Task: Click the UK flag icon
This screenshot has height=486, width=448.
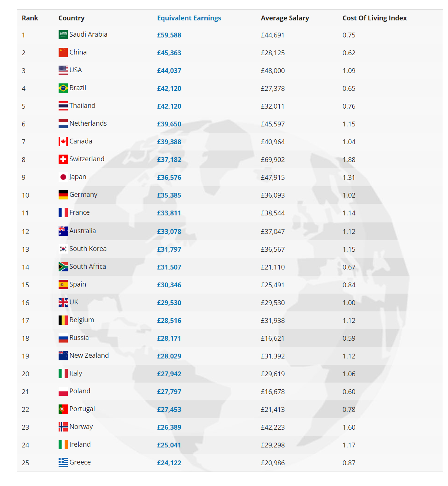Action: point(63,302)
